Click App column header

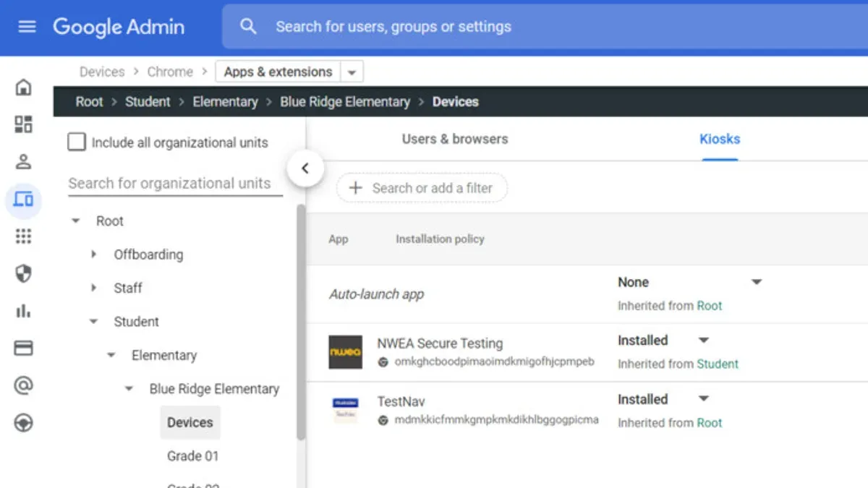pos(339,239)
